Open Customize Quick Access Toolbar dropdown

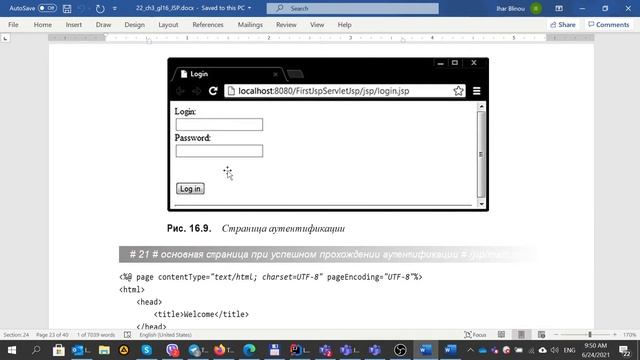coord(115,9)
